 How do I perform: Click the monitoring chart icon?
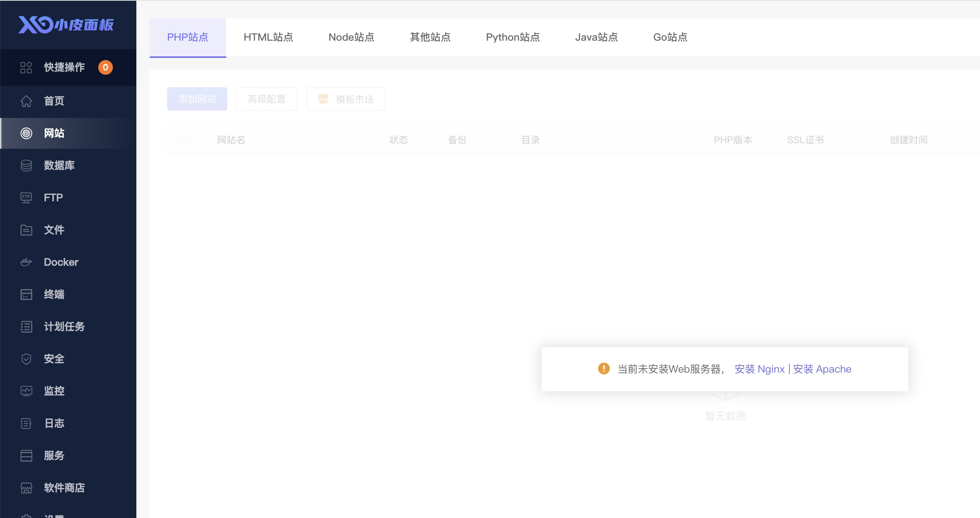point(26,391)
